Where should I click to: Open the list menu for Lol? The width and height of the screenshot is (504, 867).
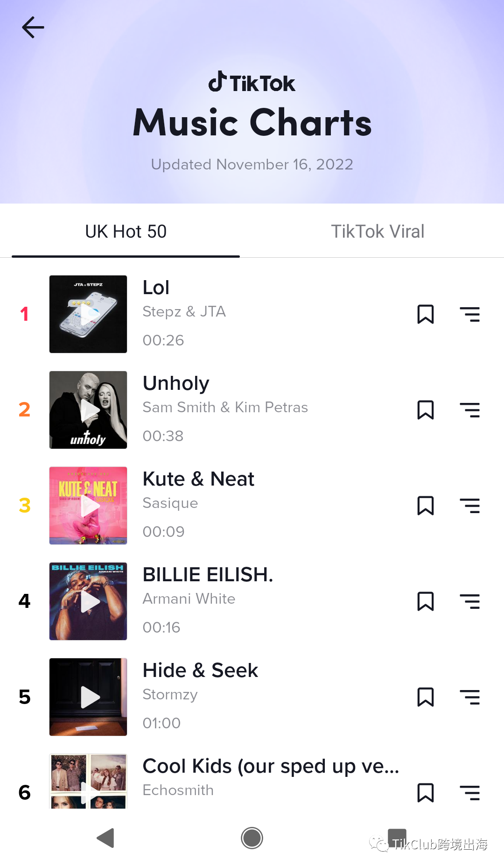[469, 314]
